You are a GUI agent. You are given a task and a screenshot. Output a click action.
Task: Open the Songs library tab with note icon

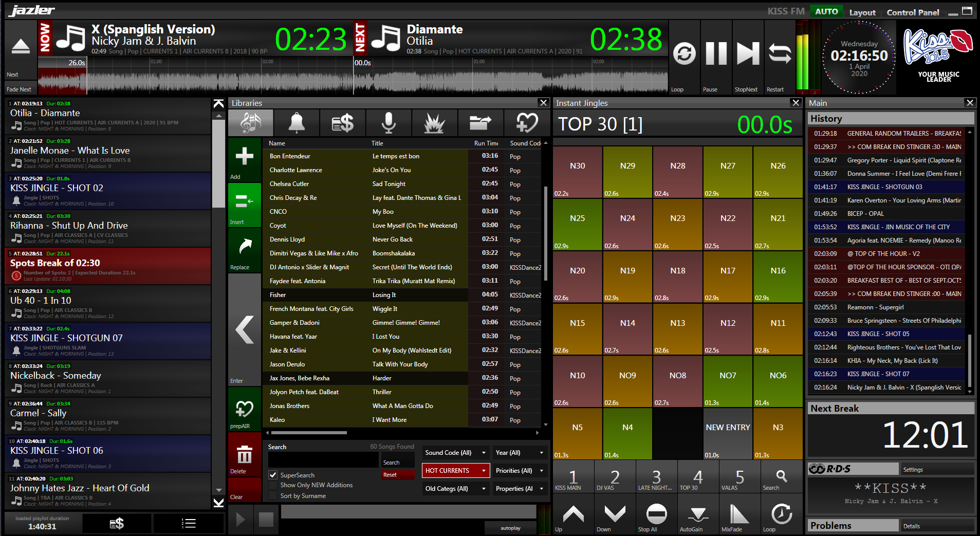pos(250,123)
